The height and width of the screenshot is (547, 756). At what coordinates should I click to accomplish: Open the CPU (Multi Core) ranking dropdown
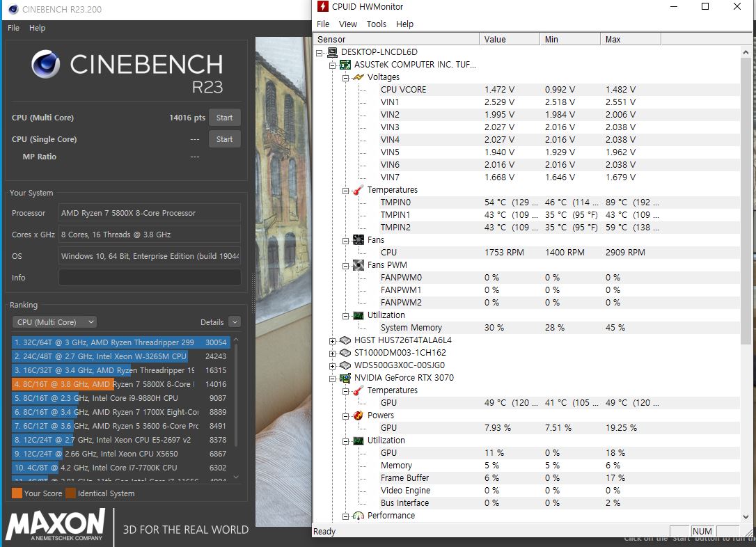54,322
